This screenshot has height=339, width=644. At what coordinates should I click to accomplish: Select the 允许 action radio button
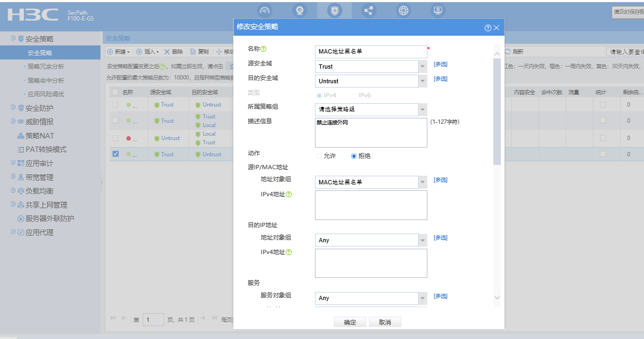pos(319,156)
